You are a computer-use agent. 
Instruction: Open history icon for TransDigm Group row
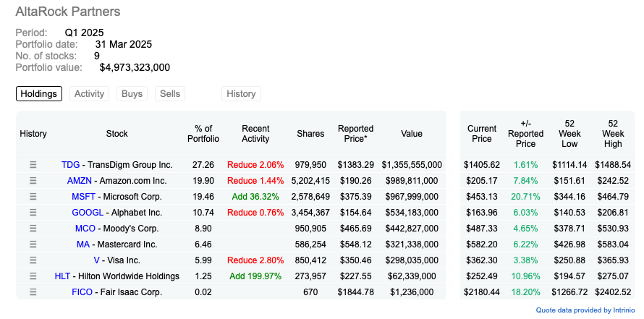(x=33, y=165)
